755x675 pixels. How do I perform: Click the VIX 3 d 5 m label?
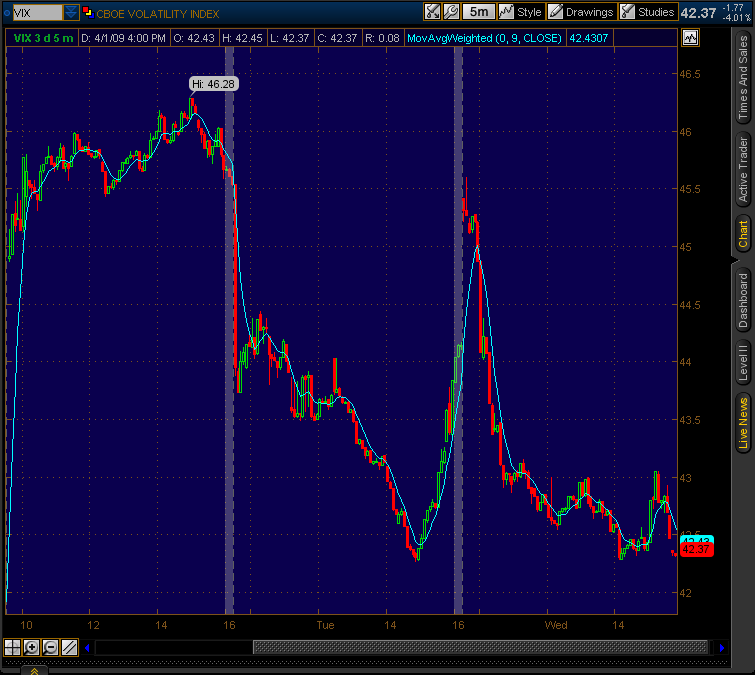[x=43, y=38]
